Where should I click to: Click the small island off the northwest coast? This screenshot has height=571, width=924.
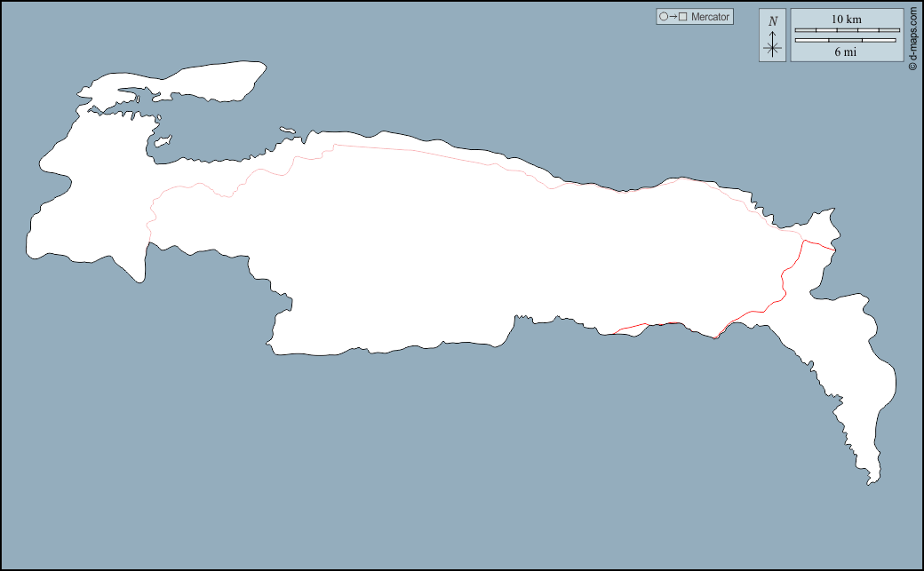pos(163,140)
